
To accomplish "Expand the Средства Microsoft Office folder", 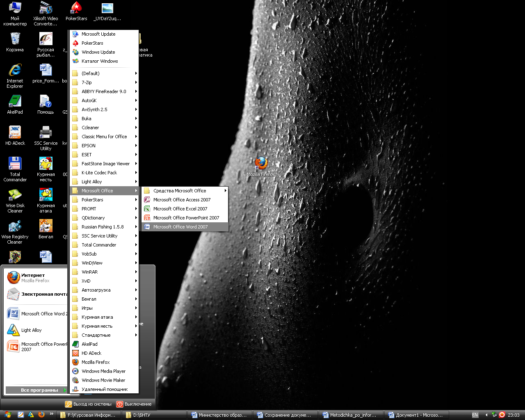I will pyautogui.click(x=185, y=191).
